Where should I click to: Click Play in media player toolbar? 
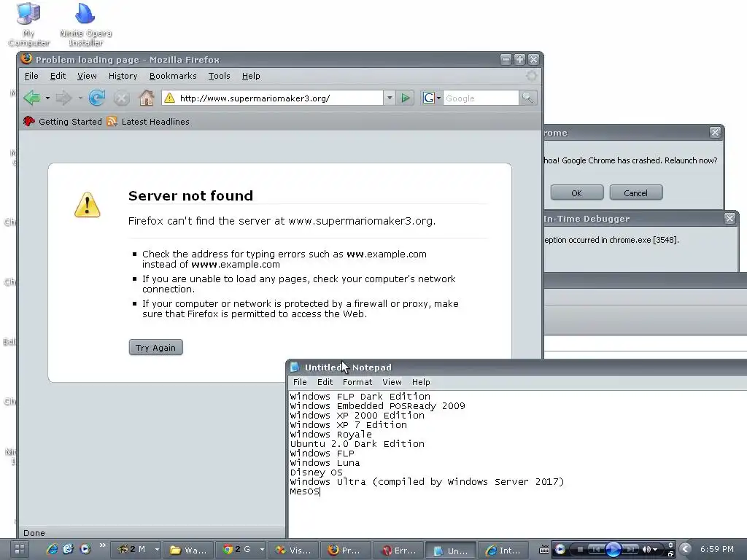point(613,550)
